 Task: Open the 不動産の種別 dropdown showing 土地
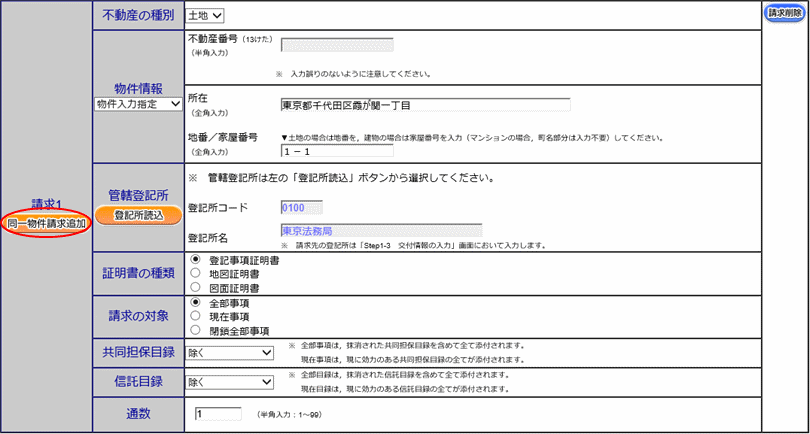click(x=205, y=16)
